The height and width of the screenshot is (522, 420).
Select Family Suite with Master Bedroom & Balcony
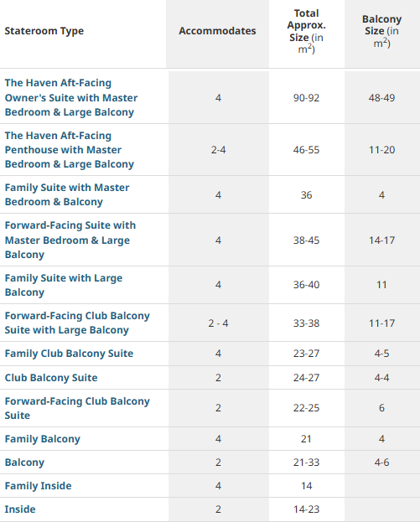click(67, 194)
